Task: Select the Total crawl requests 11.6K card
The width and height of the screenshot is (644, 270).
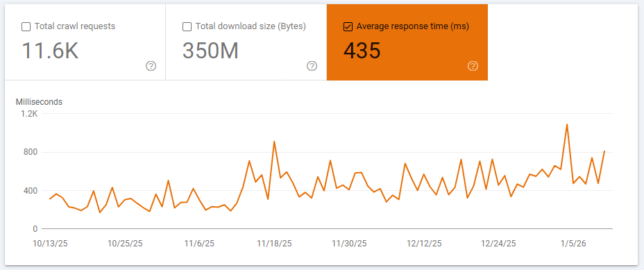Action: pyautogui.click(x=85, y=42)
